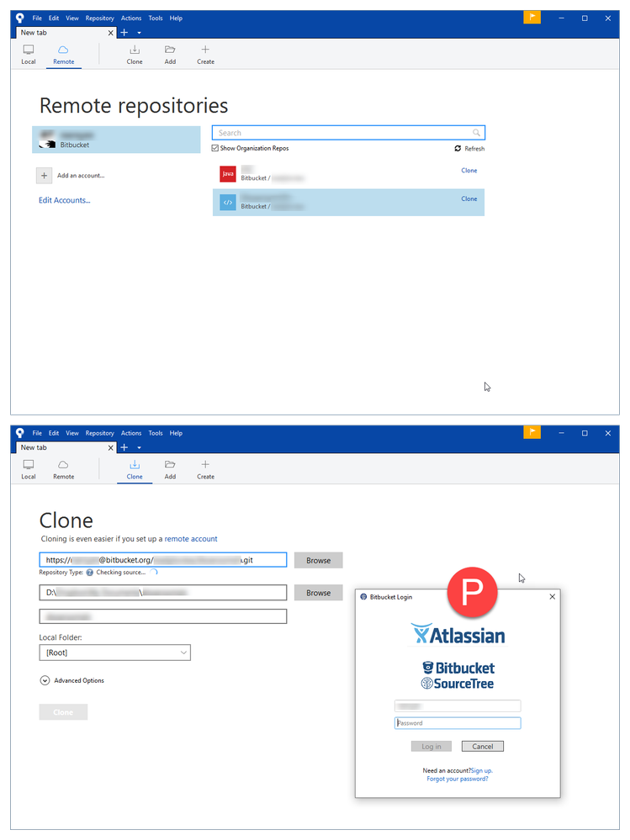630x840 pixels.
Task: Click the repository name field below destination path
Action: pyautogui.click(x=163, y=616)
